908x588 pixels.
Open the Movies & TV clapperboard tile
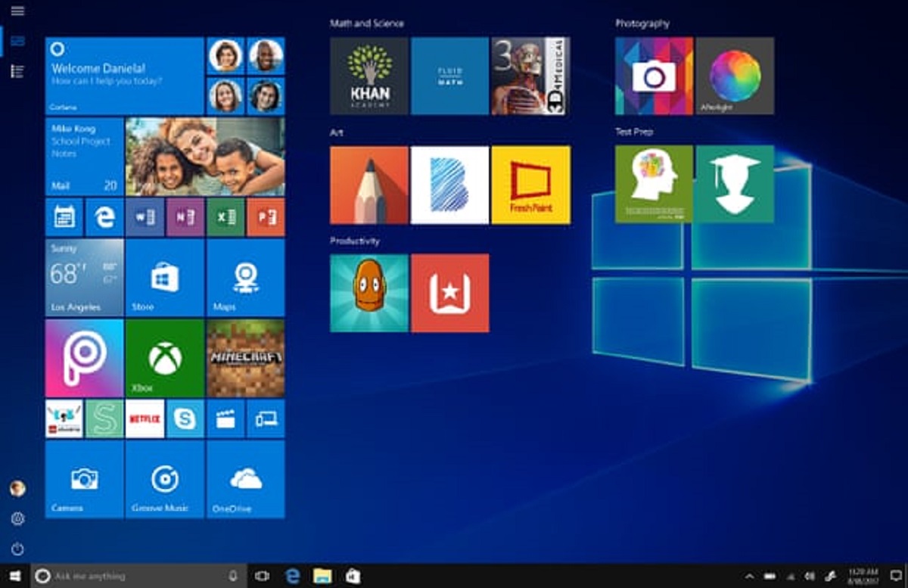click(x=225, y=419)
